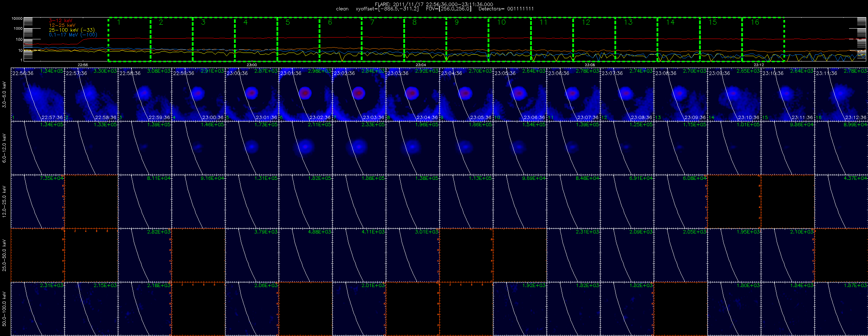Viewport: 868px width, 336px height.
Task: Click the '2.01E+03' value label
Action: (x=373, y=285)
